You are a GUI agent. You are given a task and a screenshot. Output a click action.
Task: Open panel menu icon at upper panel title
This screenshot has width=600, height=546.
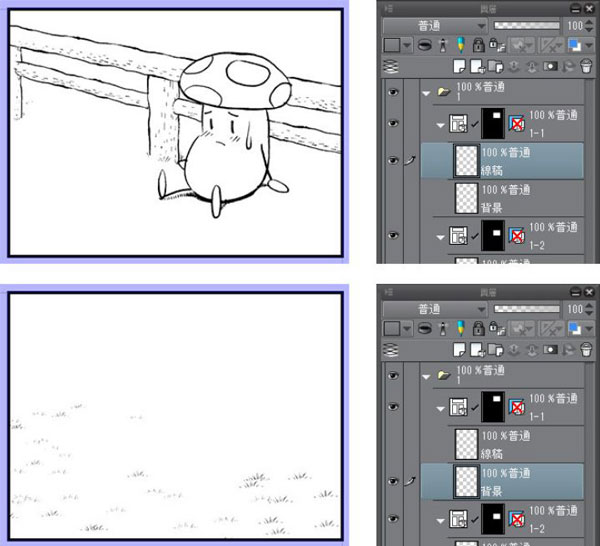[388, 8]
